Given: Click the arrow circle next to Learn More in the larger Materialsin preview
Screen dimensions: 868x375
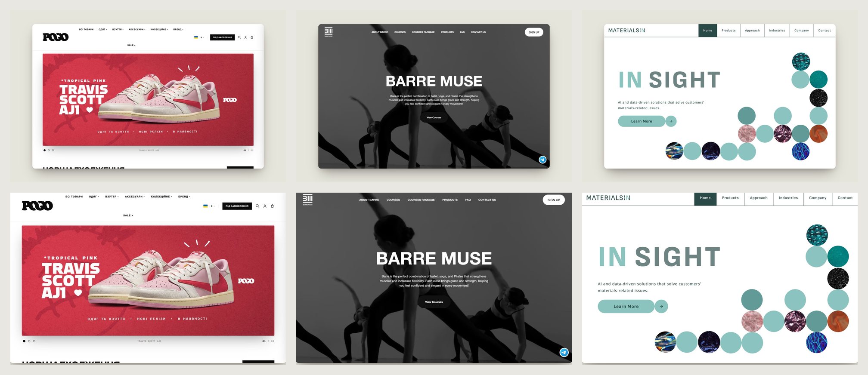Looking at the screenshot, I should (661, 306).
